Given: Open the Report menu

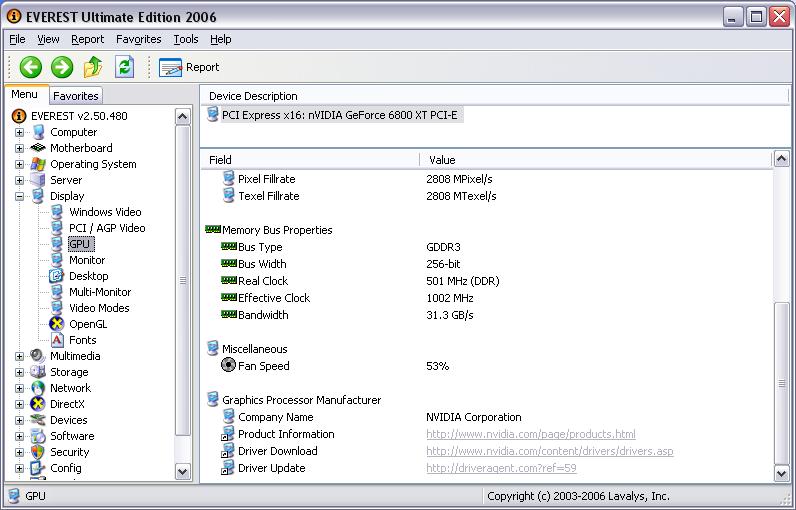Looking at the screenshot, I should [87, 39].
